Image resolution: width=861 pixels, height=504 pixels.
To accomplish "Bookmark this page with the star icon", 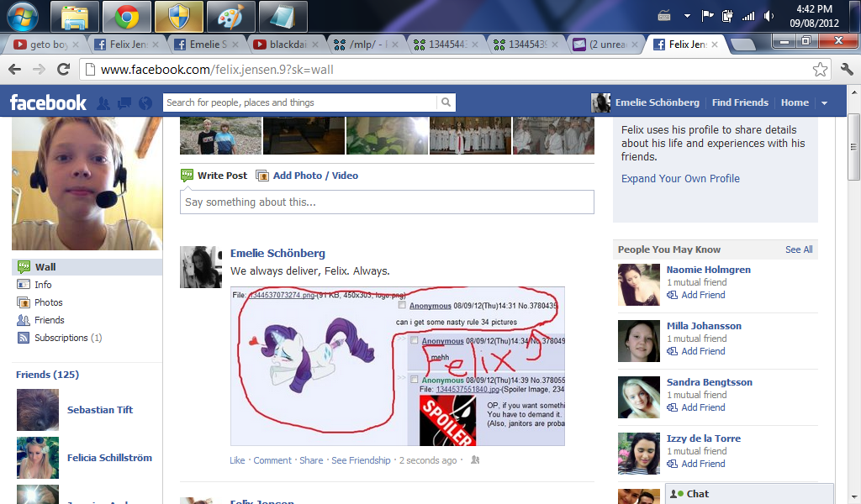I will [x=820, y=69].
